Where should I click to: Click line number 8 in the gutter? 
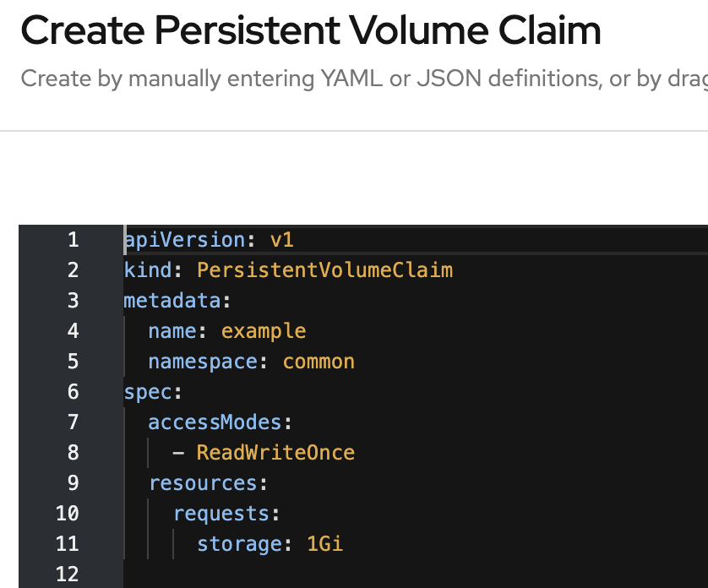[x=74, y=452]
